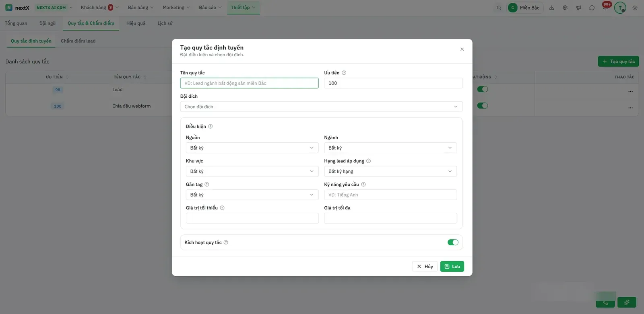Click the download icon in header
This screenshot has height=314, width=644.
552,8
